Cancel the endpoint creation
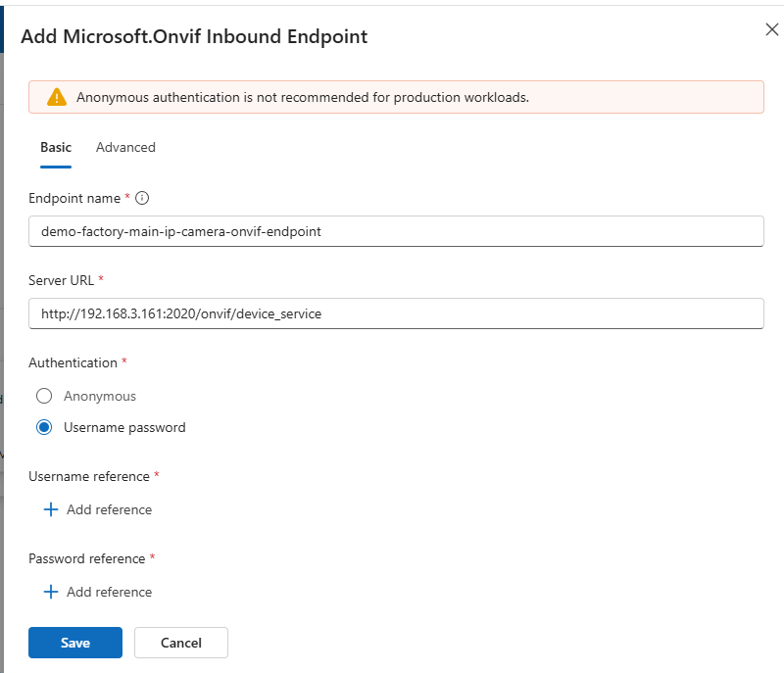This screenshot has width=784, height=673. (x=180, y=643)
